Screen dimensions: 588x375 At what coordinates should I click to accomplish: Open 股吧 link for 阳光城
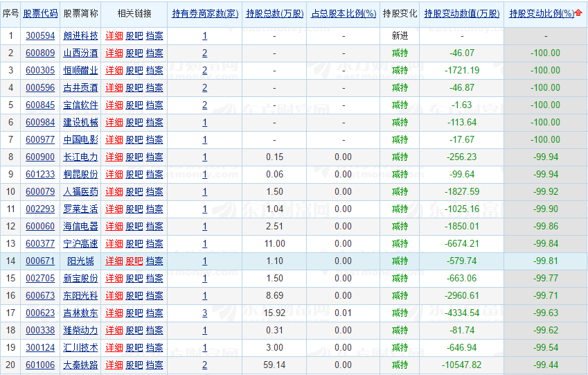(x=134, y=261)
